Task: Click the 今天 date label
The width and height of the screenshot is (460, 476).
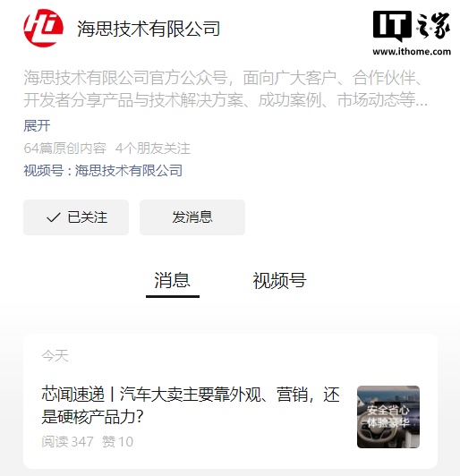Action: (55, 355)
